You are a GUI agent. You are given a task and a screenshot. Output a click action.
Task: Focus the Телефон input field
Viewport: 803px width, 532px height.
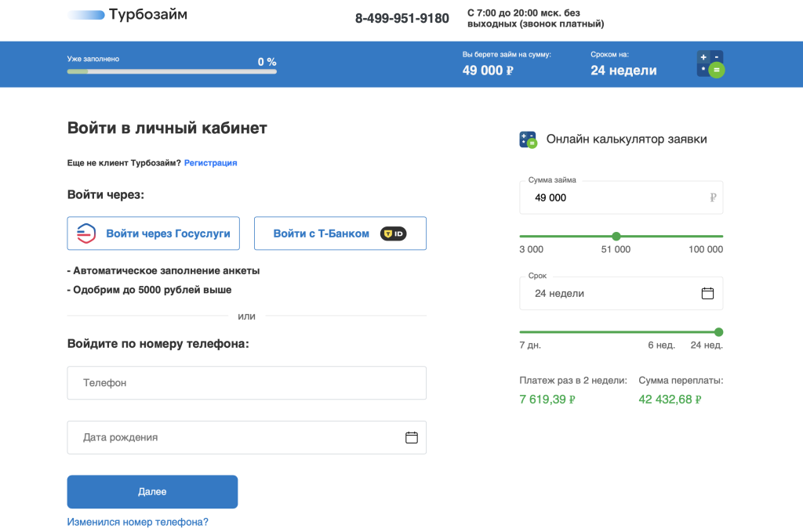click(x=246, y=383)
